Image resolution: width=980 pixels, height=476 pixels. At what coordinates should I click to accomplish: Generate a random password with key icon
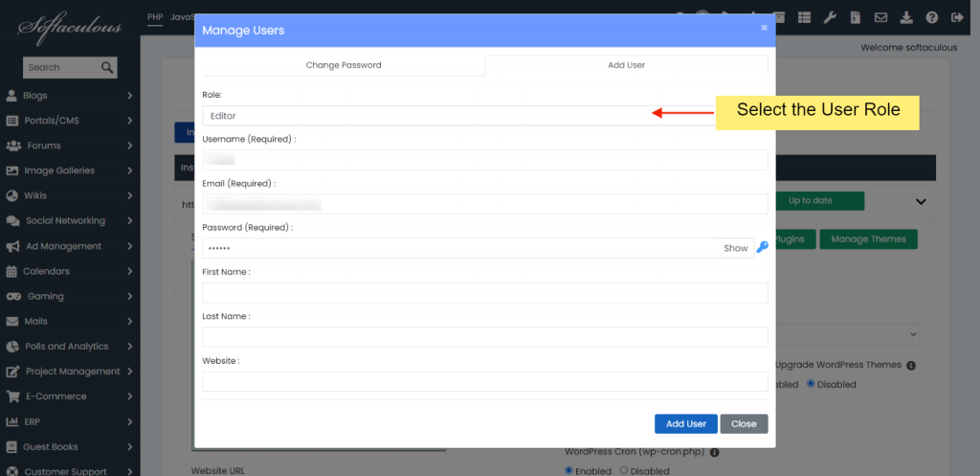(x=762, y=247)
